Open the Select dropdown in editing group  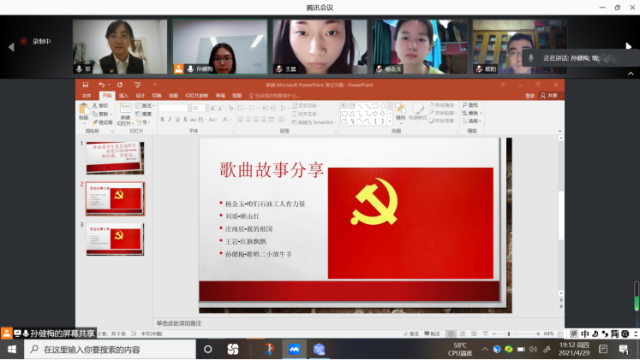(472, 121)
